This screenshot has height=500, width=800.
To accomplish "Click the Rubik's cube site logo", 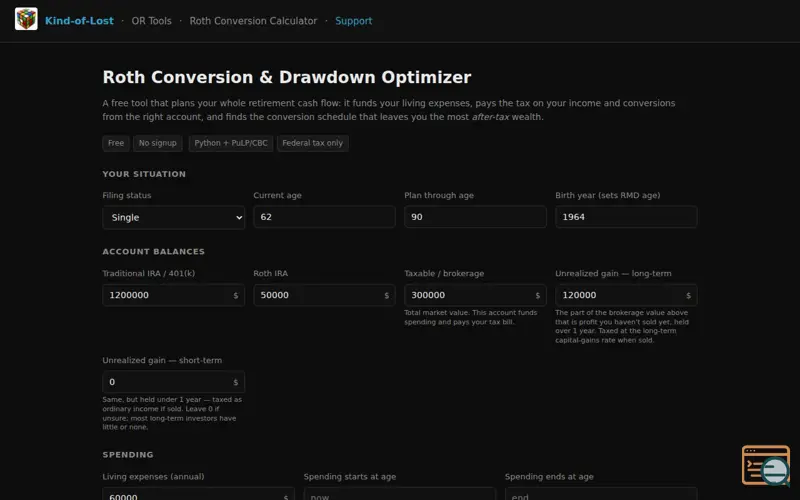I will [x=26, y=19].
